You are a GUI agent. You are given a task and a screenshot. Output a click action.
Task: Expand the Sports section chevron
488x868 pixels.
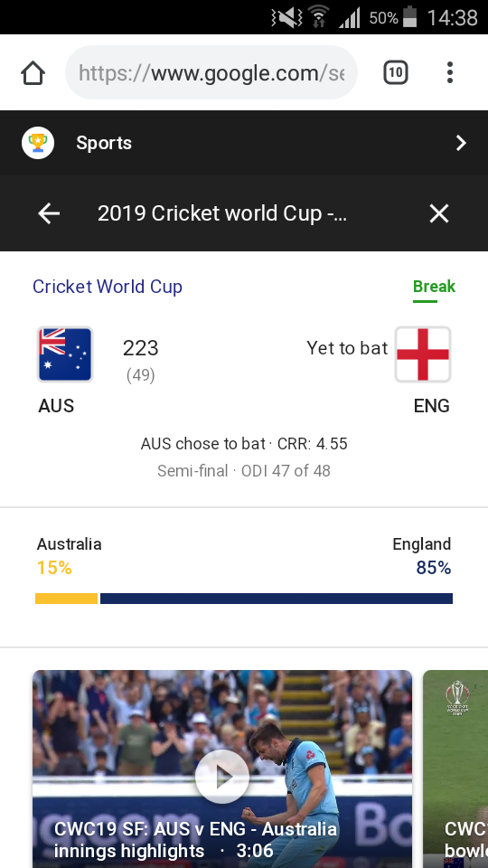tap(461, 143)
